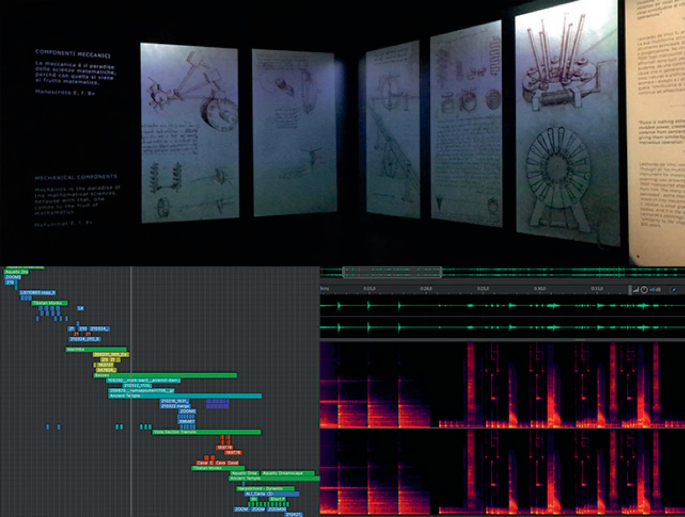Click the 0:15.0 mark on the time ruler
Viewport: 685px width, 517px height.
click(x=369, y=289)
